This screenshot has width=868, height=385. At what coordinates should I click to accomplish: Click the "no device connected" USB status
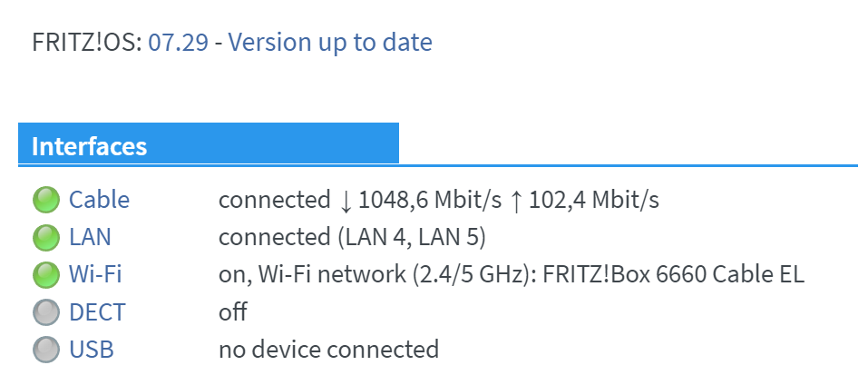(x=328, y=350)
